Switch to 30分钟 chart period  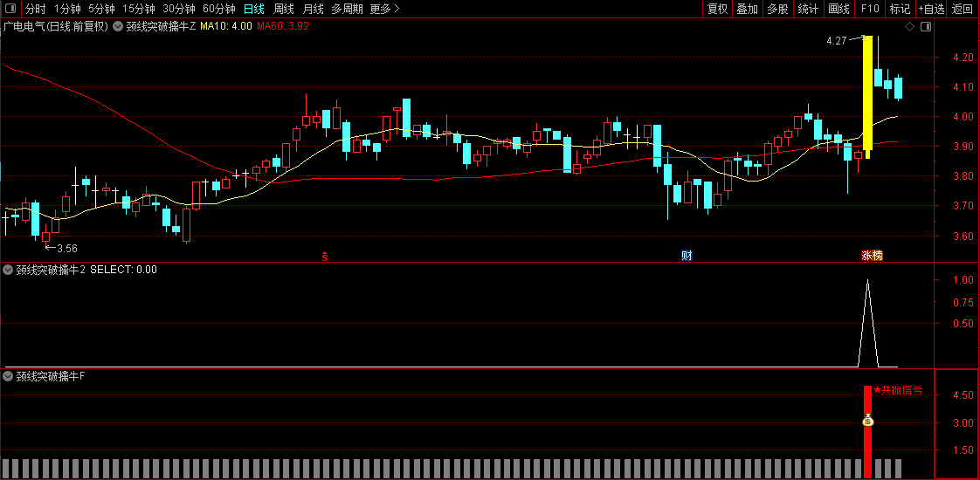(x=179, y=9)
